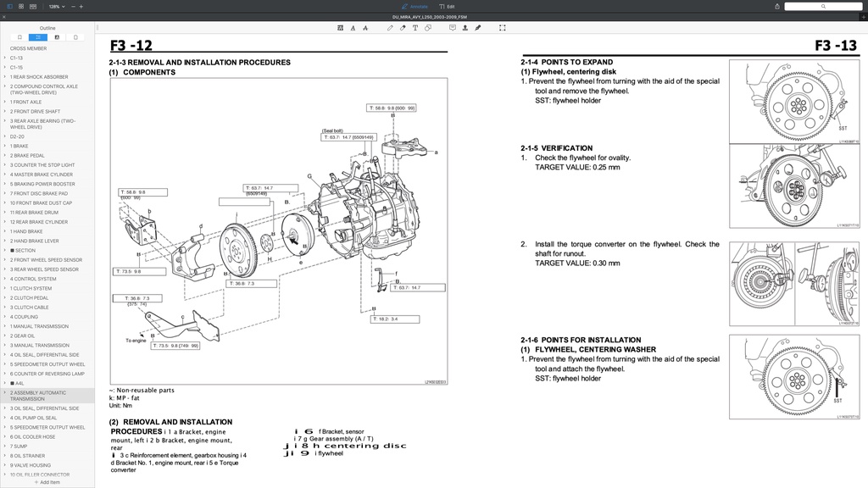This screenshot has height=488, width=868.
Task: Select the strikethrough text tool
Action: [x=365, y=27]
